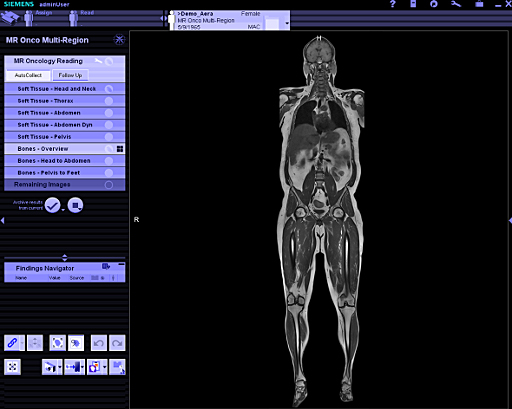This screenshot has height=409, width=512.
Task: Click the undo arrow button
Action: (99, 343)
